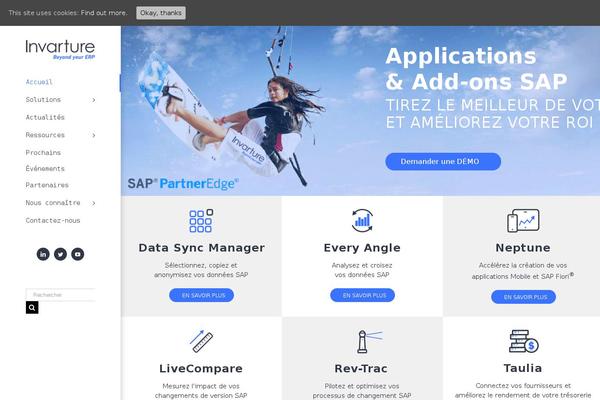The height and width of the screenshot is (400, 600).
Task: Click the Applications & Add-ons SAP headline
Action: [476, 69]
